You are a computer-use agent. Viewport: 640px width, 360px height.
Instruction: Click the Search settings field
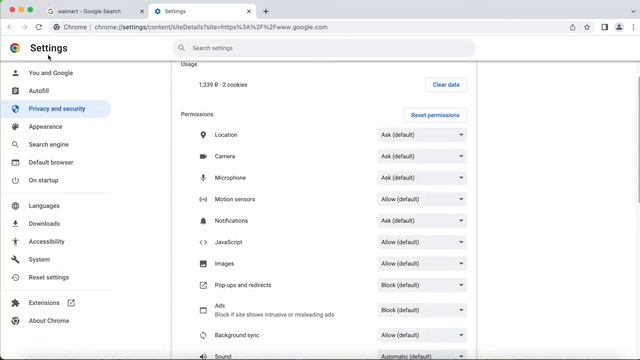pos(324,48)
